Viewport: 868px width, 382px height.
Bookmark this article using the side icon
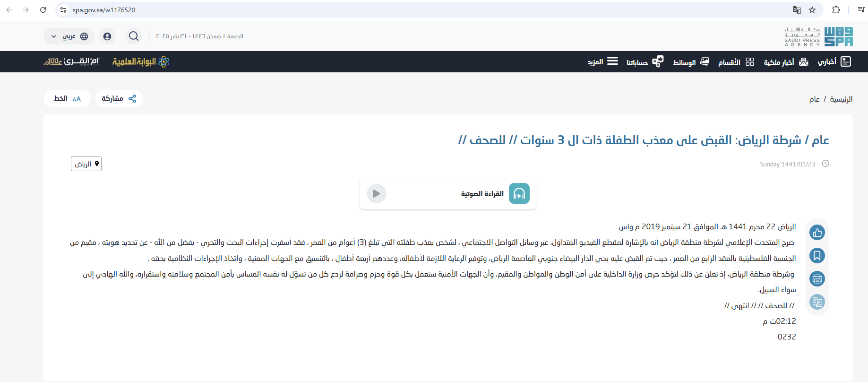pyautogui.click(x=817, y=256)
